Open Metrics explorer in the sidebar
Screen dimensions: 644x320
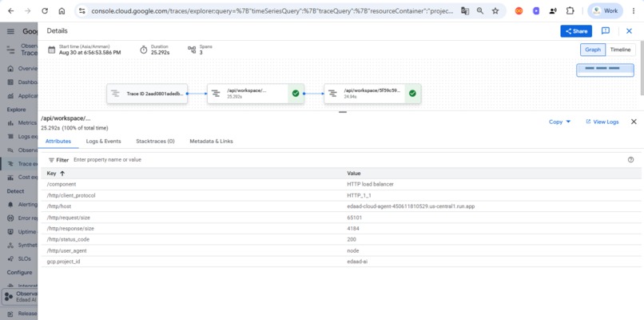click(x=22, y=123)
